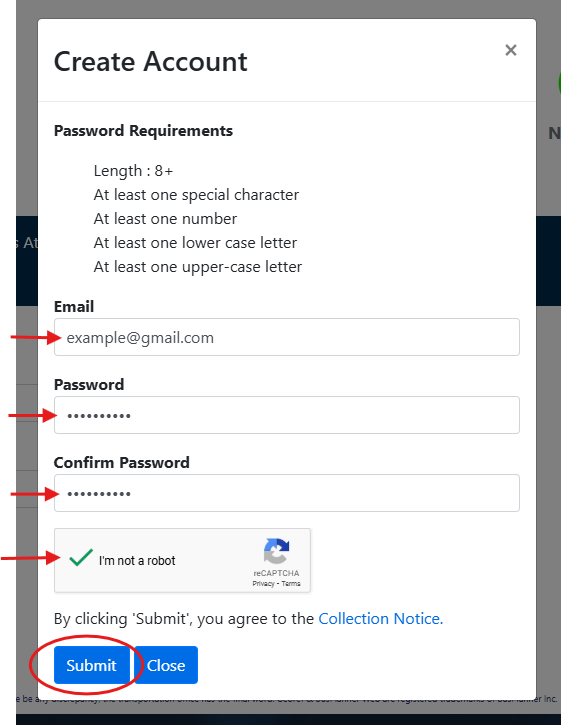Click the reCAPTCHA logo icon
561x725 pixels.
277,551
